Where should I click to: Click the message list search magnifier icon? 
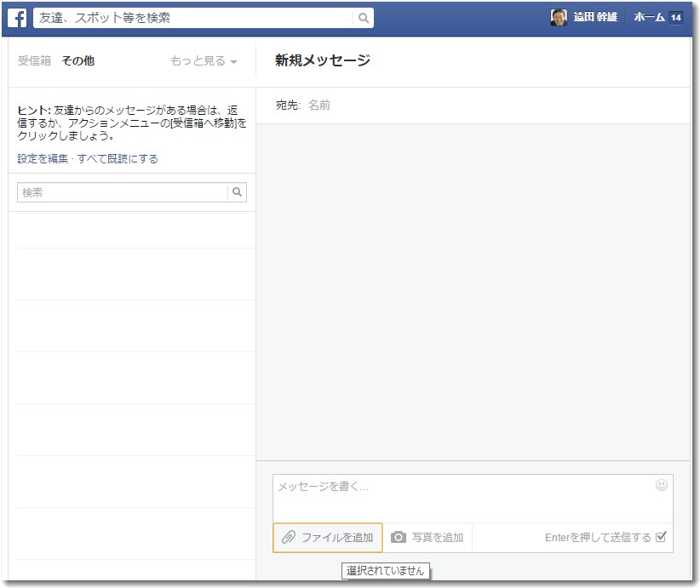click(237, 192)
